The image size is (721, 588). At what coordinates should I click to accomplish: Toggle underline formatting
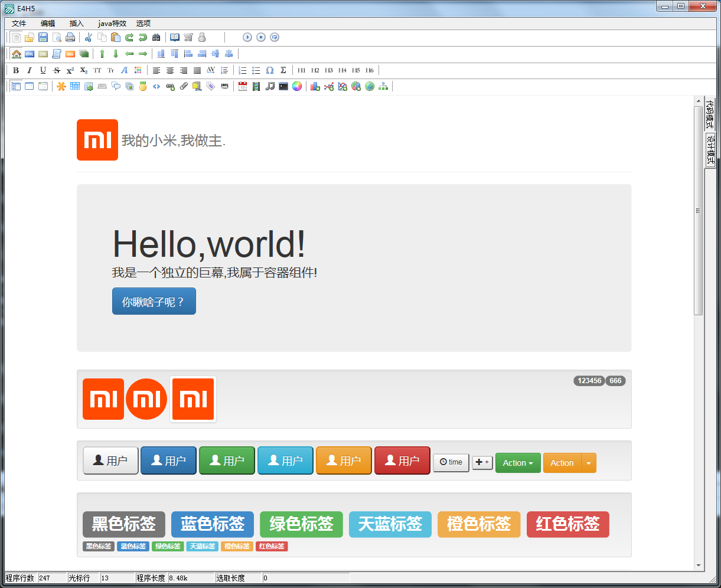coord(43,70)
